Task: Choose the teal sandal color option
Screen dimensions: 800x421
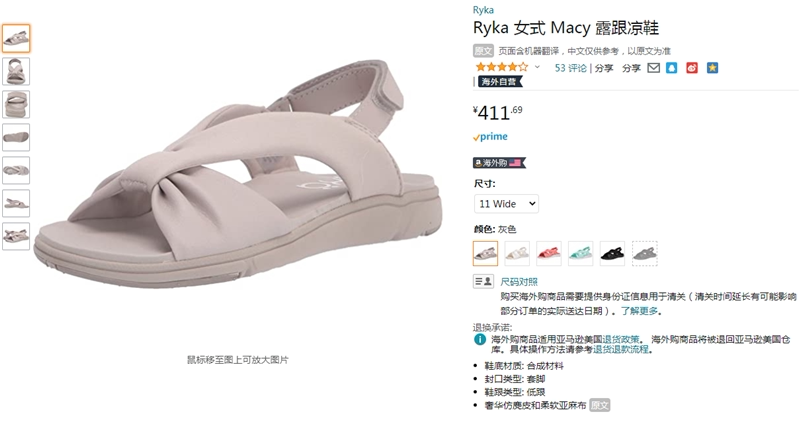Action: pyautogui.click(x=581, y=254)
